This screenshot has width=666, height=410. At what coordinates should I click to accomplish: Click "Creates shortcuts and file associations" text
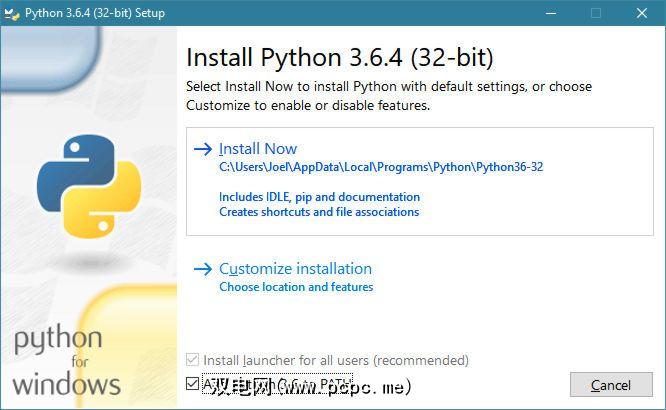coord(319,212)
